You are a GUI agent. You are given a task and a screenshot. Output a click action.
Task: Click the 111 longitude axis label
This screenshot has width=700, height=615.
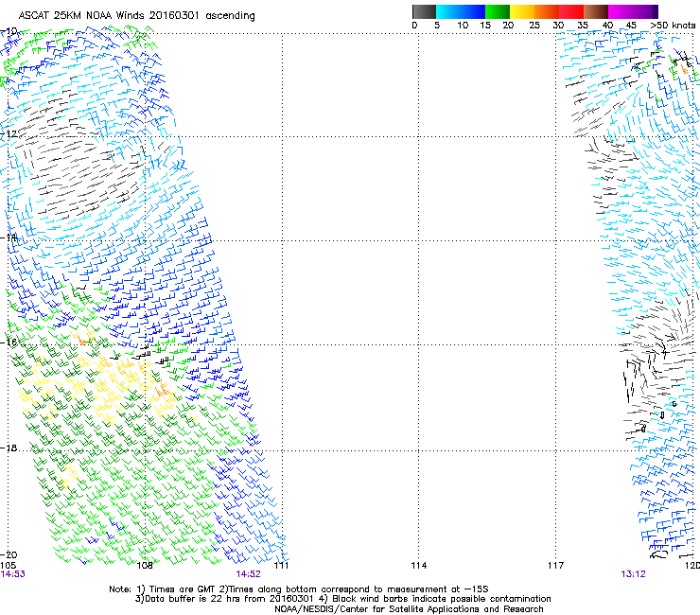(x=281, y=566)
